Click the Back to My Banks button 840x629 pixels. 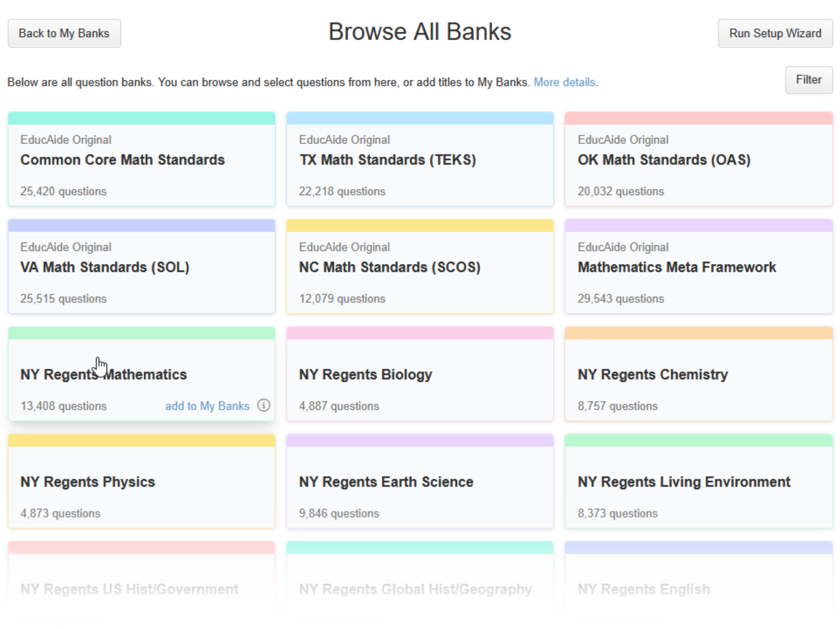point(64,34)
